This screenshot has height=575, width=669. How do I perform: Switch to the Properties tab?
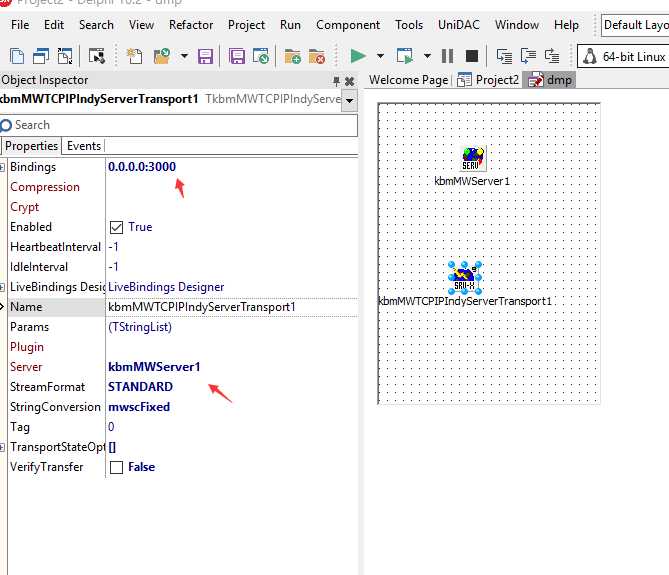pyautogui.click(x=32, y=146)
